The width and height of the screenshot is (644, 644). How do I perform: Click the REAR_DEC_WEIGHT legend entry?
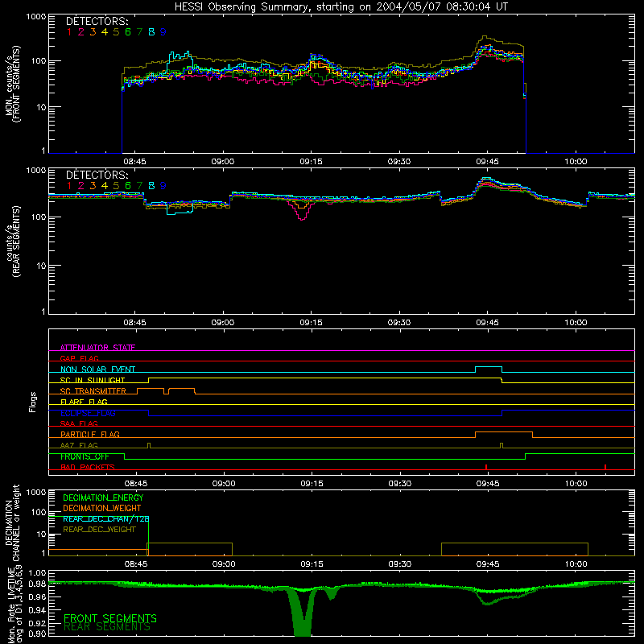pyautogui.click(x=99, y=530)
